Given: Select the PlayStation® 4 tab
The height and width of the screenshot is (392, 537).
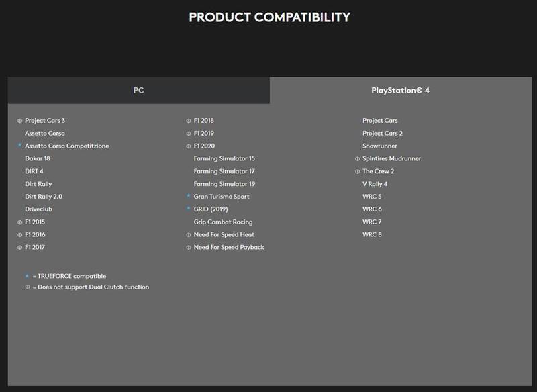Looking at the screenshot, I should [400, 91].
